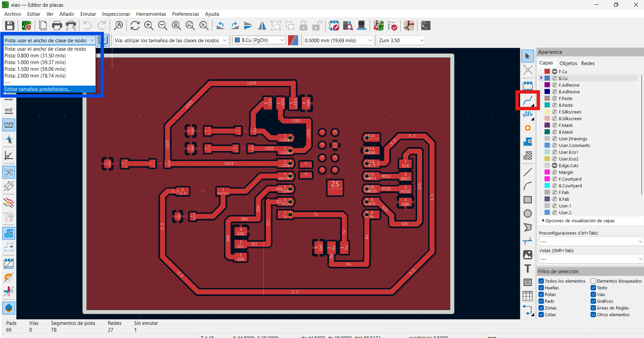Open the B.Cu (PgDn) layer dropdown

tap(259, 40)
